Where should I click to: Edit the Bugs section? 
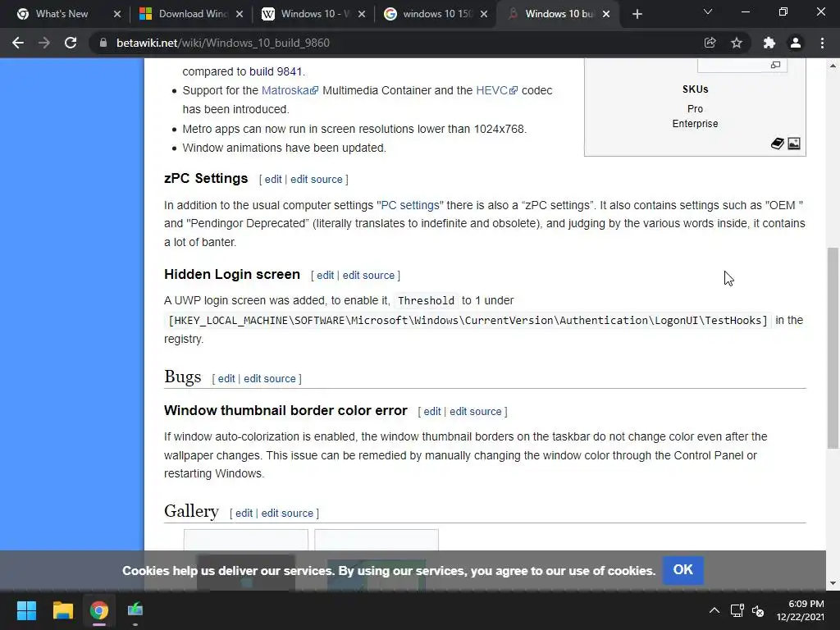coord(226,379)
